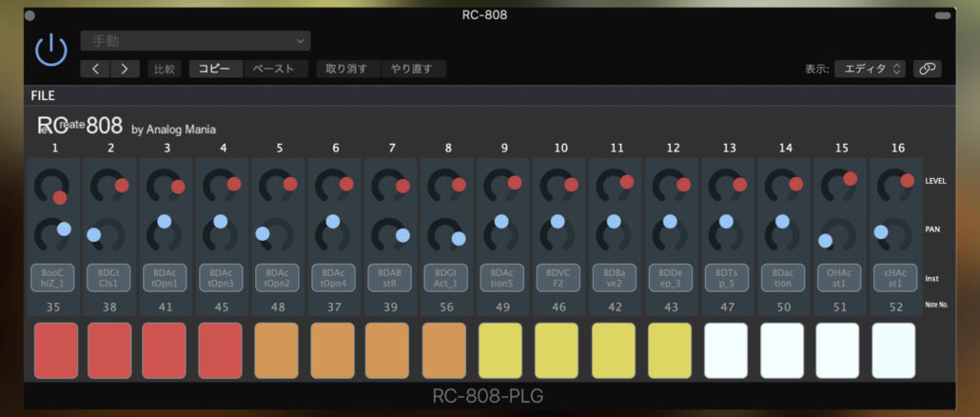The image size is (980, 417).
Task: Click the window collapse pill at top right
Action: [942, 15]
